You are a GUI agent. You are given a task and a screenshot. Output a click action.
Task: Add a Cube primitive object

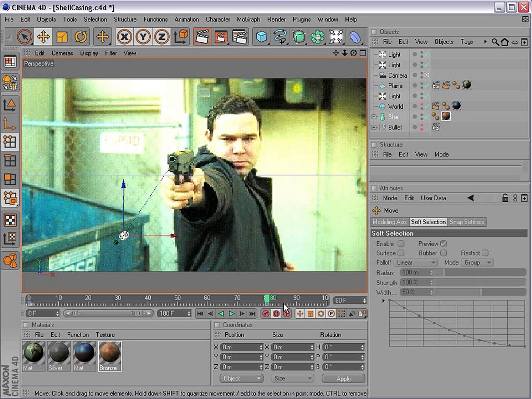click(262, 37)
